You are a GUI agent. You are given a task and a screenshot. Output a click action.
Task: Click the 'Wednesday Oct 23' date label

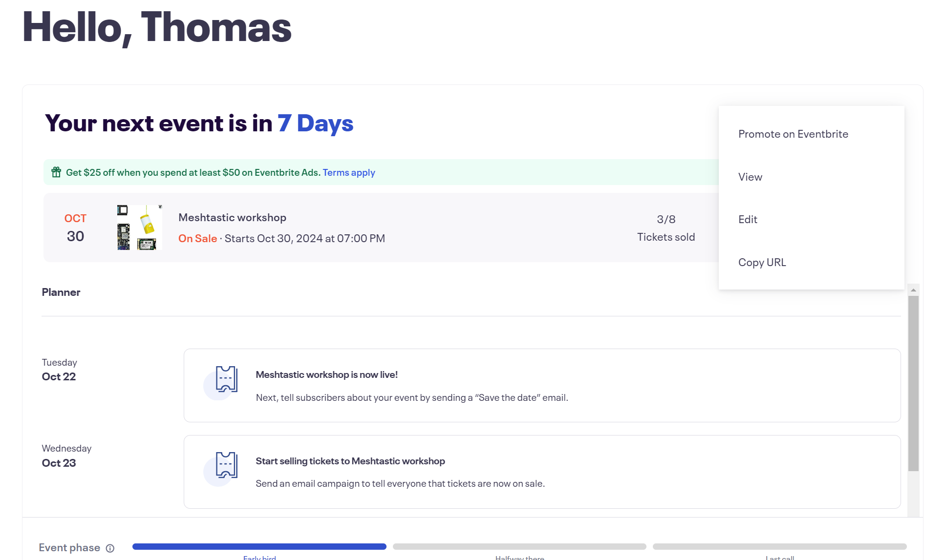click(66, 456)
